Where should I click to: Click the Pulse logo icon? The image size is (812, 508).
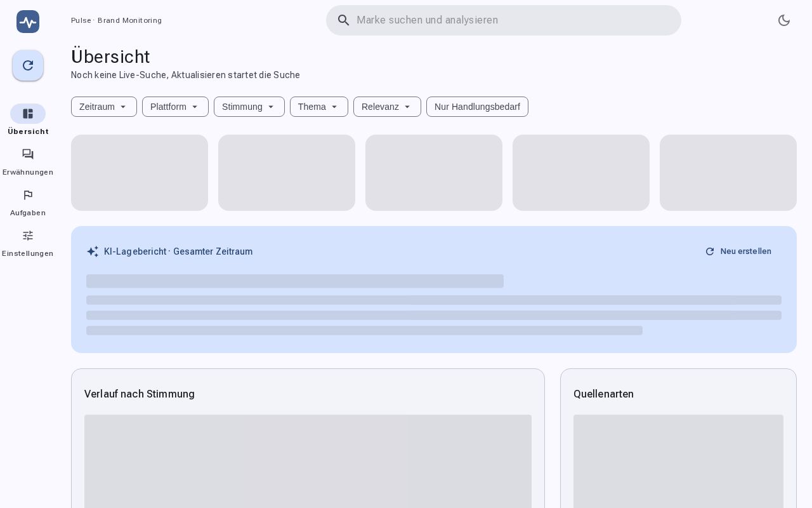pos(28,22)
